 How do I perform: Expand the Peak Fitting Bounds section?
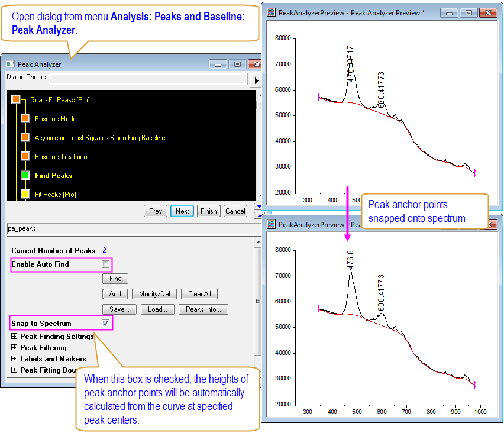point(14,370)
